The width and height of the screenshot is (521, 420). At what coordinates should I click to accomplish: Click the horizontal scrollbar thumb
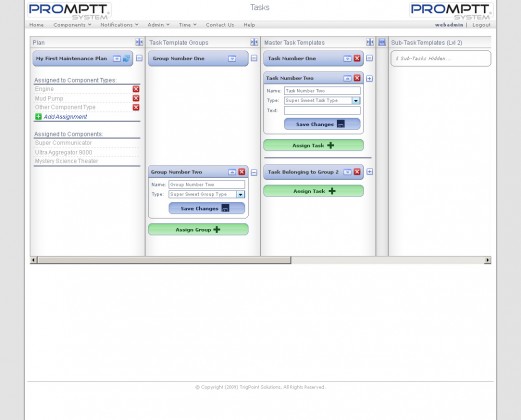coord(164,260)
